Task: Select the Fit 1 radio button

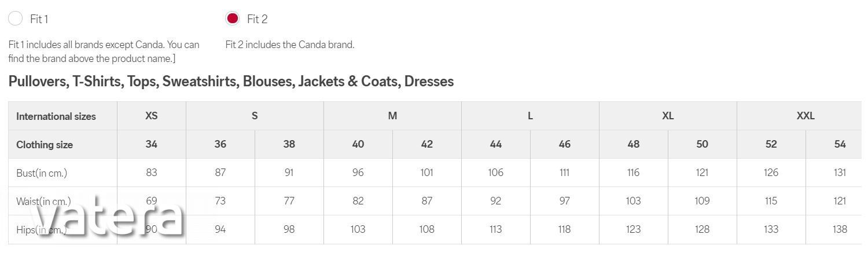Action: click(16, 19)
